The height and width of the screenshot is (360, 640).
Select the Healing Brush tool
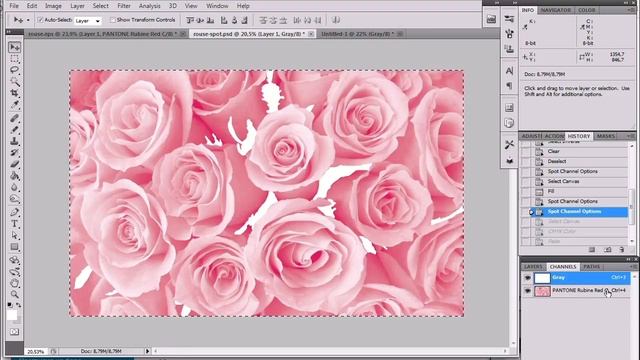[15, 118]
